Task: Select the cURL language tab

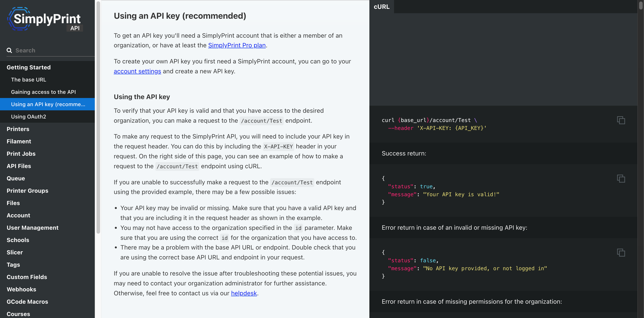Action: pos(382,7)
